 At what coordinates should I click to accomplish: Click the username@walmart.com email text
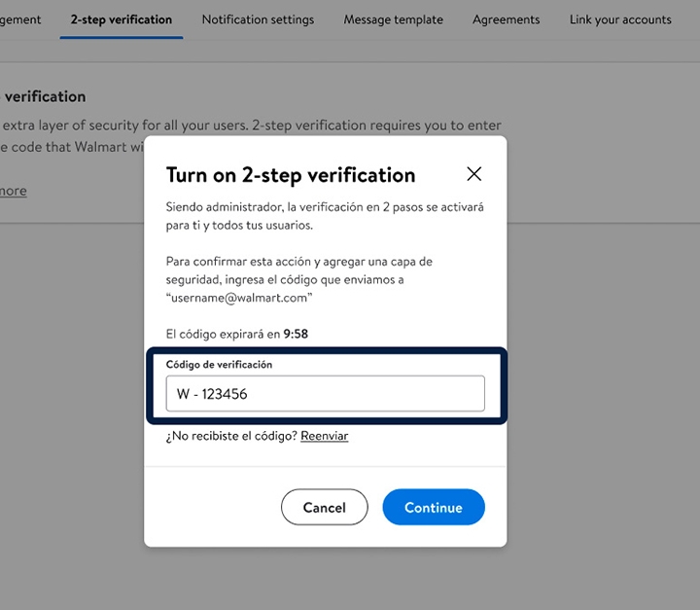(239, 299)
